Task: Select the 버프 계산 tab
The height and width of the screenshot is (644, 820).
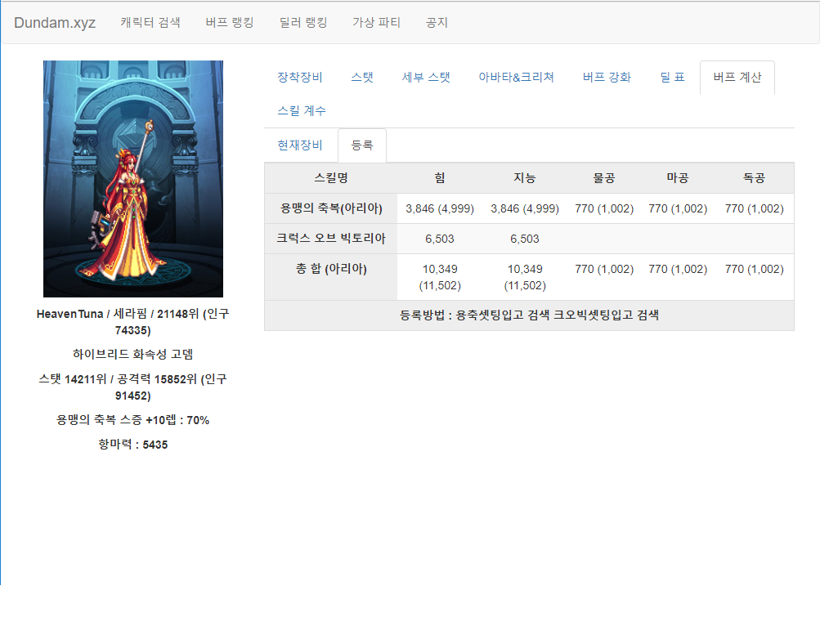Action: tap(737, 78)
